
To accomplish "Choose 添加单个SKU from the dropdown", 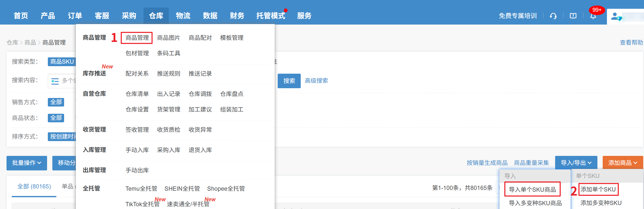I will coord(598,189).
